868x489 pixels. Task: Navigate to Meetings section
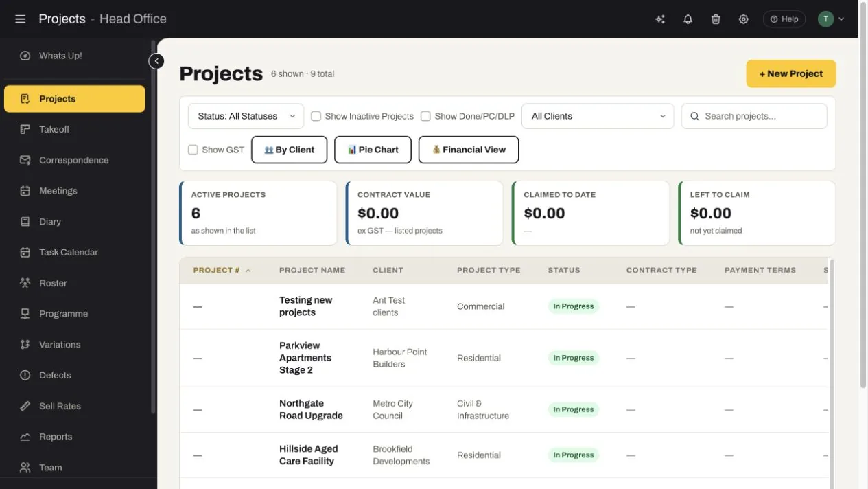point(74,191)
